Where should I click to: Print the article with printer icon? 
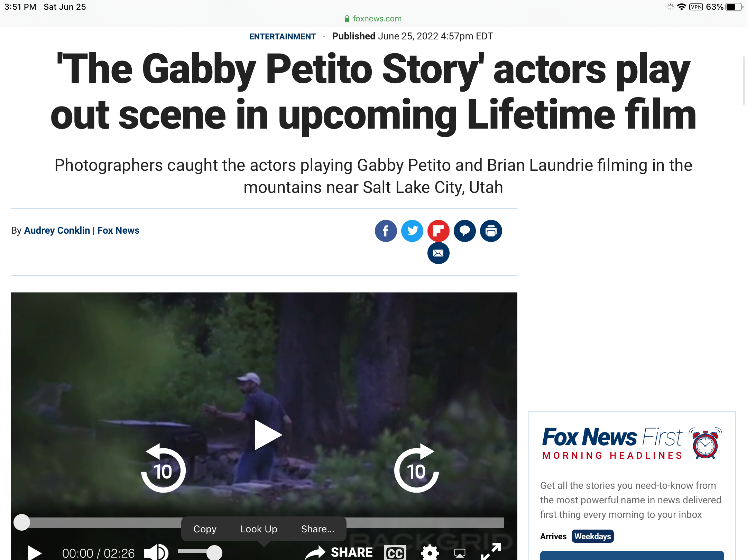[491, 231]
